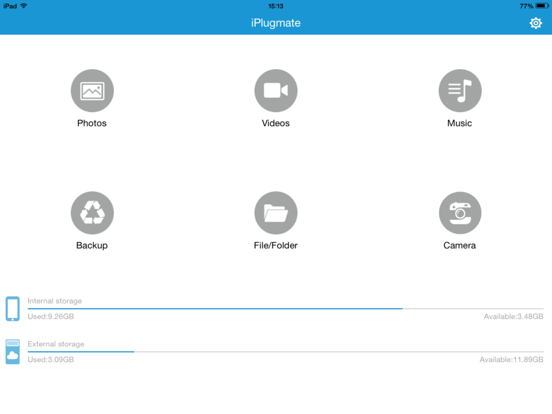Open the Photos icon

[x=92, y=90]
